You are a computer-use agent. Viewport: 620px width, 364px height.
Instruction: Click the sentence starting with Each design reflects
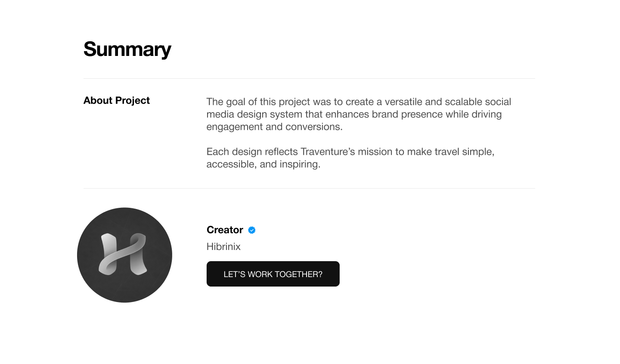pos(350,158)
